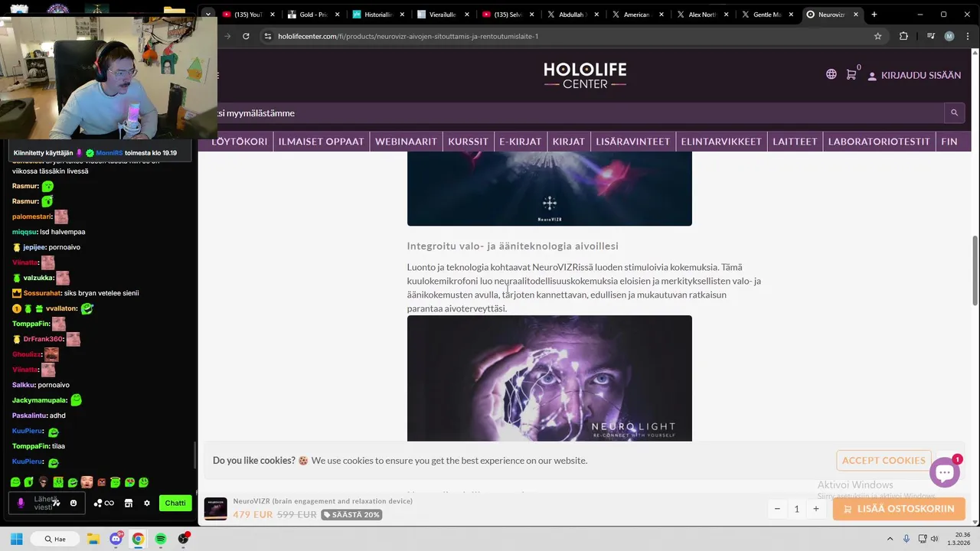Screen dimensions: 980x551
Task: Click page vertical scrollbar thumb
Action: point(975,271)
